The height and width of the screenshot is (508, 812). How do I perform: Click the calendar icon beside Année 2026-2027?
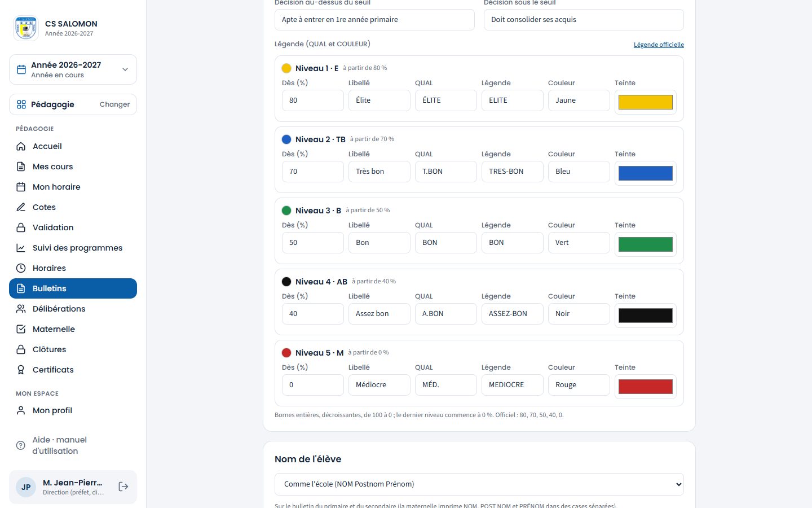(21, 69)
